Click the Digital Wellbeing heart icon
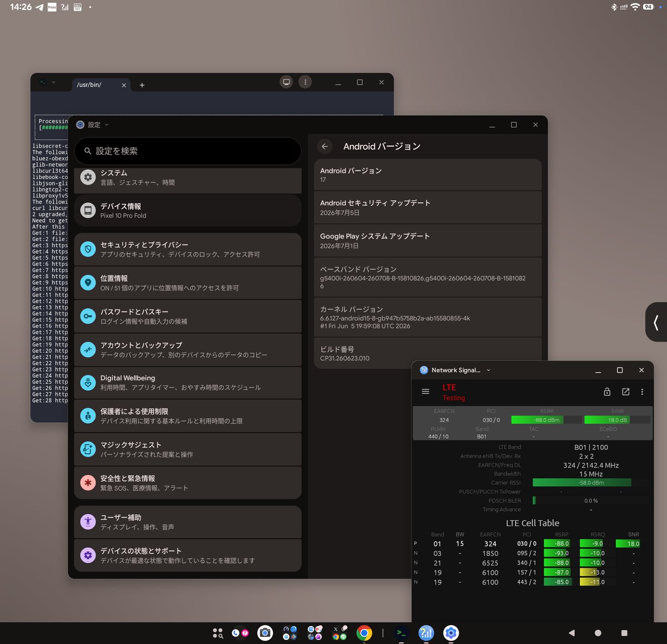Screen dimensions: 667x644 (x=88, y=383)
